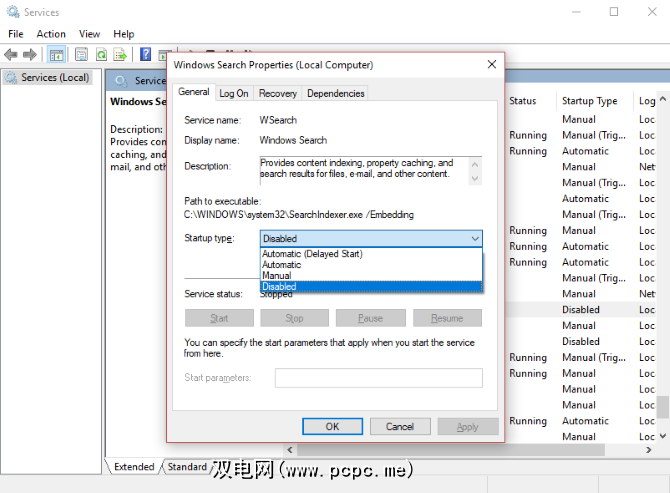Image resolution: width=670 pixels, height=493 pixels.
Task: Click the Start parameters input field
Action: point(379,378)
